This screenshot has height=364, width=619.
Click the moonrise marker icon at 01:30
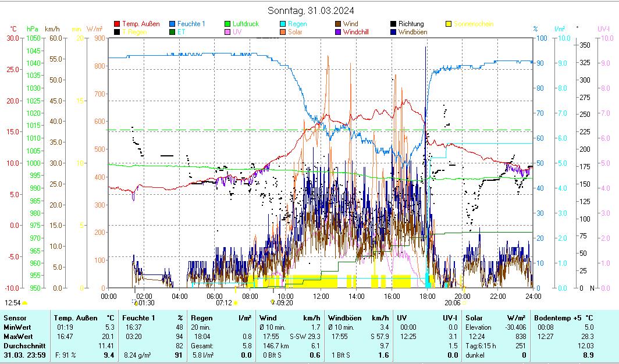point(136,303)
